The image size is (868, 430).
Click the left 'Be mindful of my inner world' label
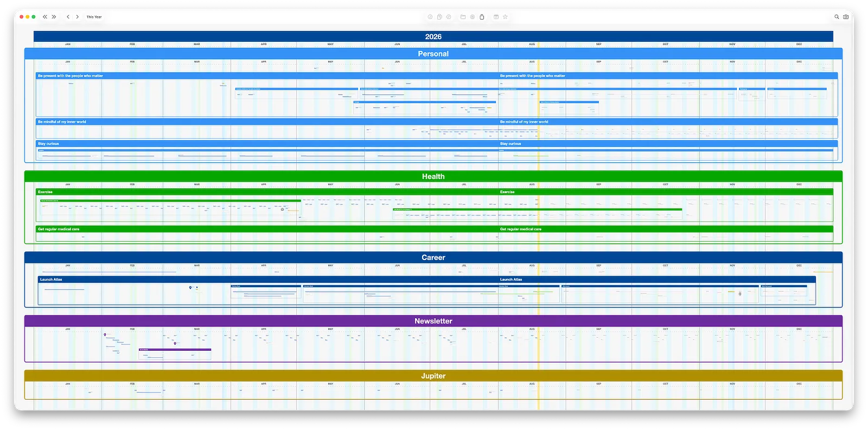pyautogui.click(x=62, y=122)
